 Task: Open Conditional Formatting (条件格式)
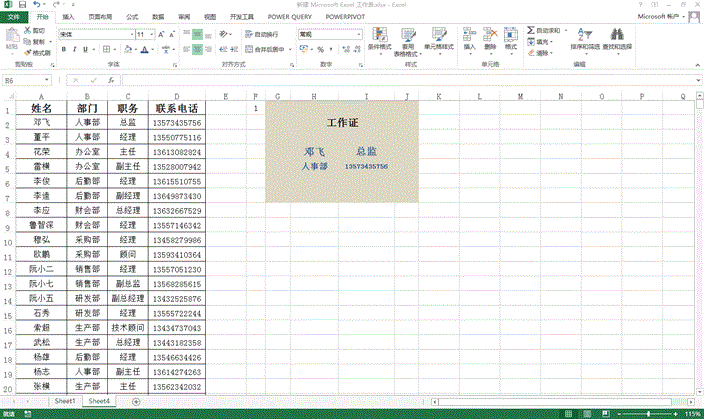[x=380, y=40]
